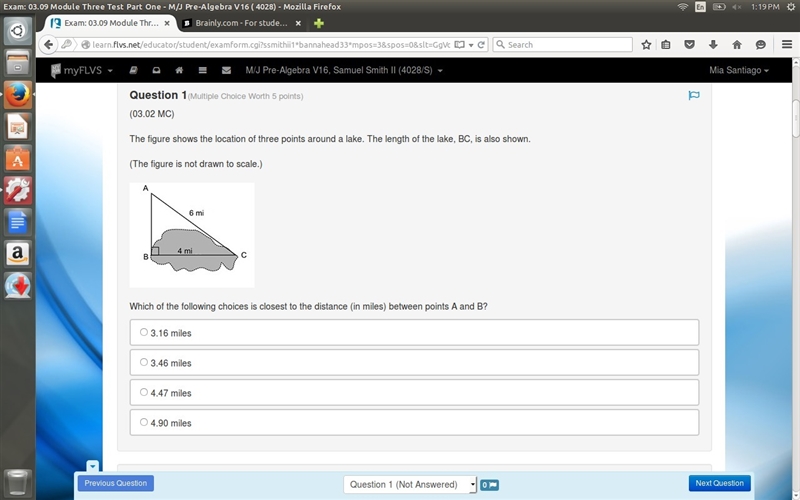
Task: Open the Firefox hamburger menu
Action: click(787, 45)
